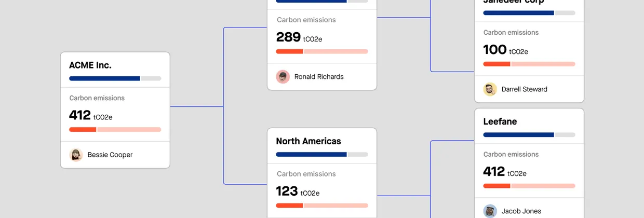Click the orange emissions bar under 100

click(497, 64)
